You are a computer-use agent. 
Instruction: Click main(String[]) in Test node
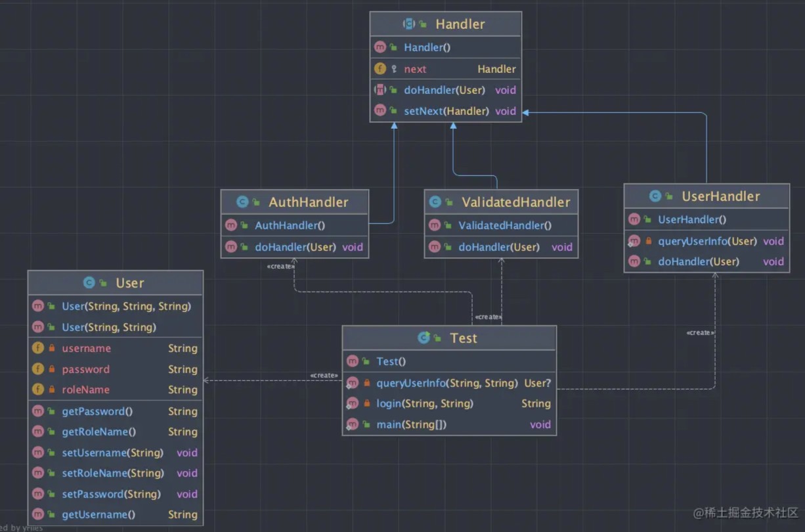(412, 424)
